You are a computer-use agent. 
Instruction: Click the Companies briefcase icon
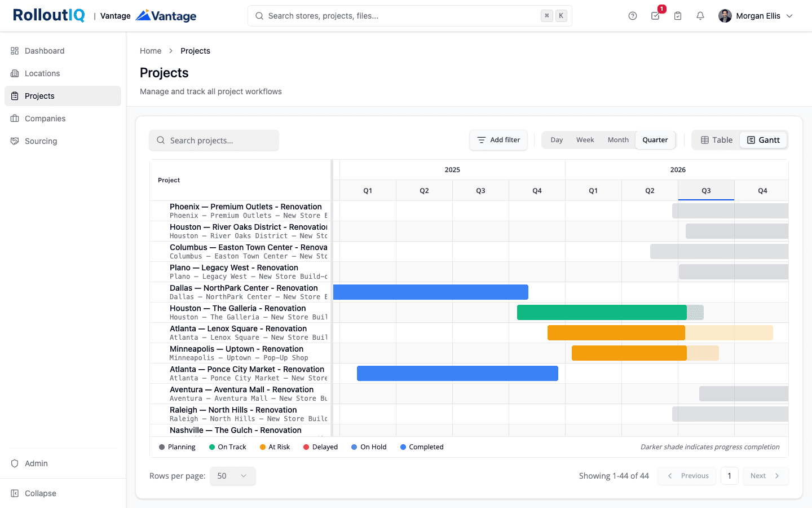tap(15, 119)
